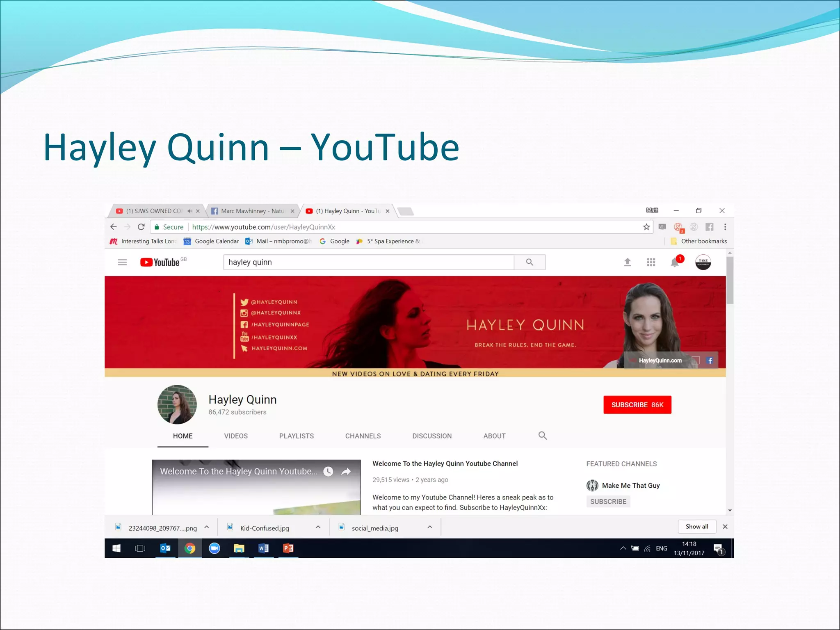Click the page vertical scrollbar thumb
The image size is (840, 630).
[730, 280]
